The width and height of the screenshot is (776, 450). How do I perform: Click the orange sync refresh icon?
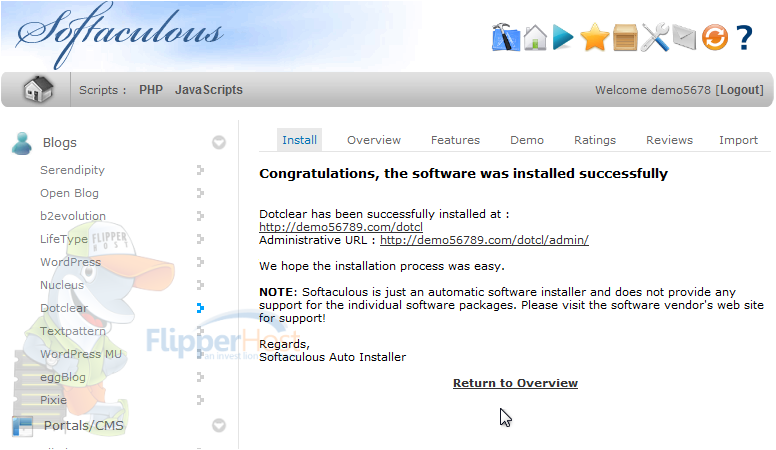tap(715, 38)
